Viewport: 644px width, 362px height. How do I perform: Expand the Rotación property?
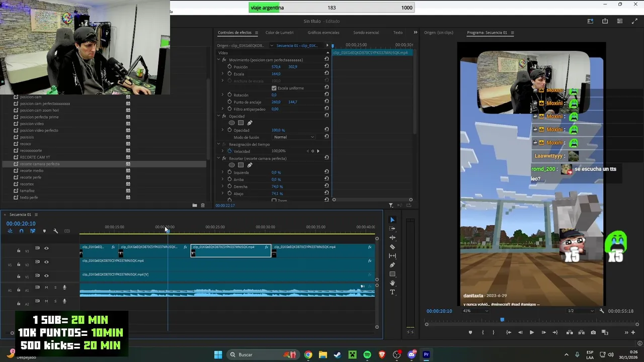point(222,95)
